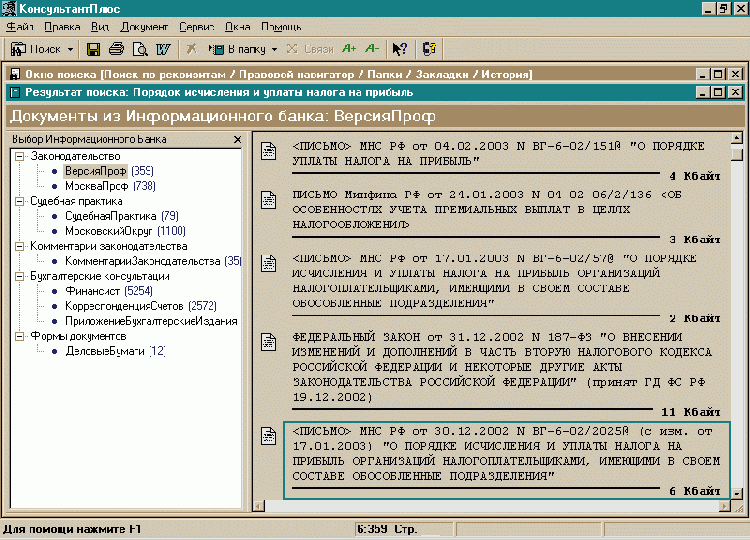
Task: Click the rightmost toolbar help-book icon
Action: point(429,49)
